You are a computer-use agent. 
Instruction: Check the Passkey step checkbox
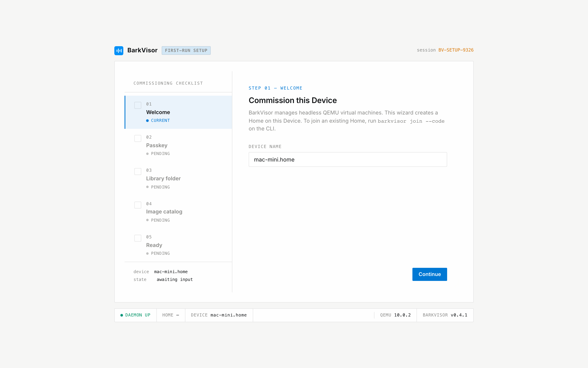[x=138, y=138]
